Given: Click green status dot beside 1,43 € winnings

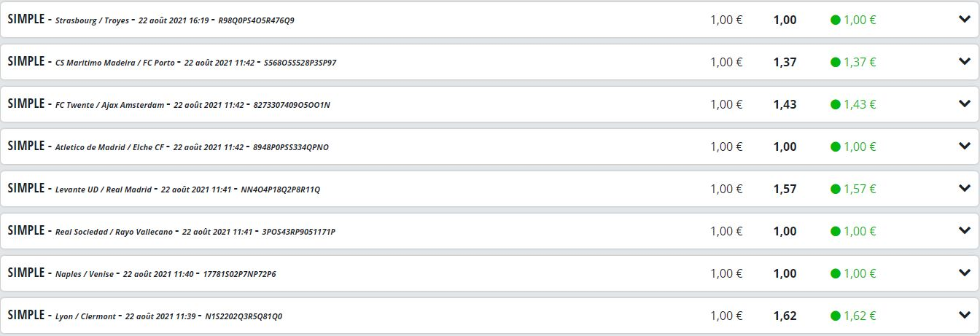Looking at the screenshot, I should point(836,105).
